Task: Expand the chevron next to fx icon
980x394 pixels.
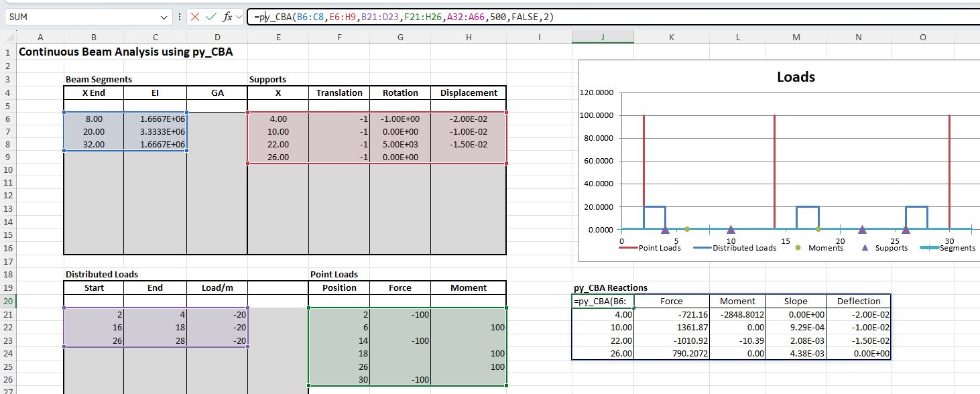Action: tap(240, 17)
